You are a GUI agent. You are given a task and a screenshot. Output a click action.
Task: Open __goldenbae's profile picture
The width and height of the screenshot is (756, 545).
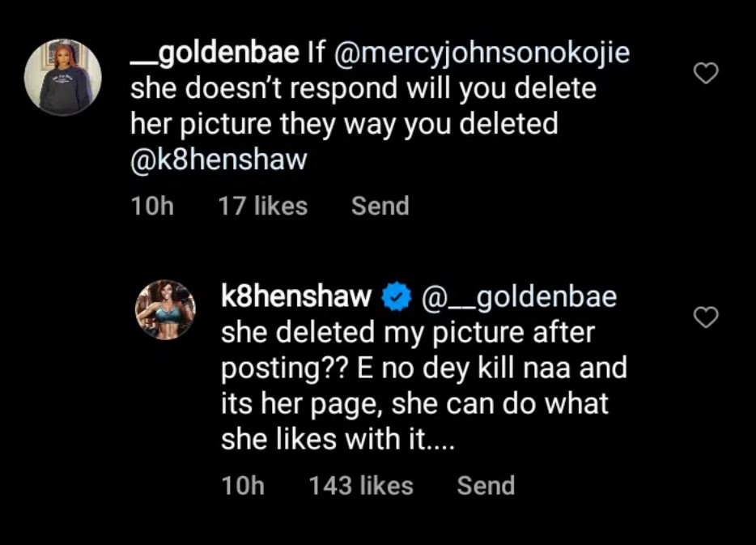pyautogui.click(x=63, y=75)
